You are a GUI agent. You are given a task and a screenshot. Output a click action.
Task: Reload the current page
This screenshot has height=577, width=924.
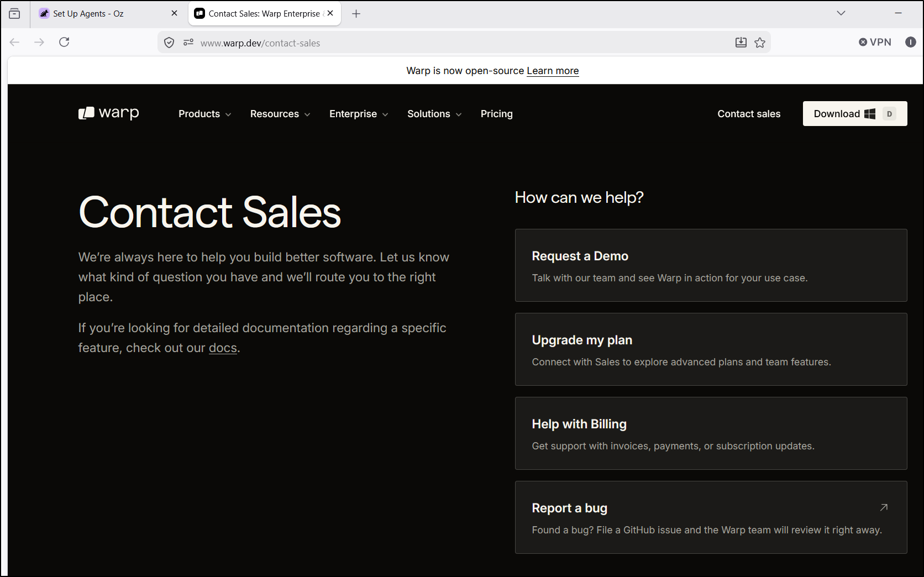tap(64, 42)
